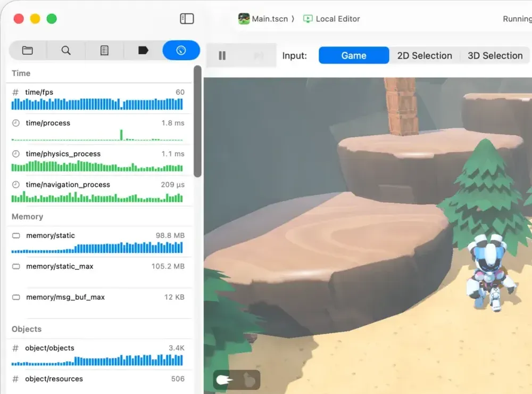Select the Game input mode

tap(354, 55)
